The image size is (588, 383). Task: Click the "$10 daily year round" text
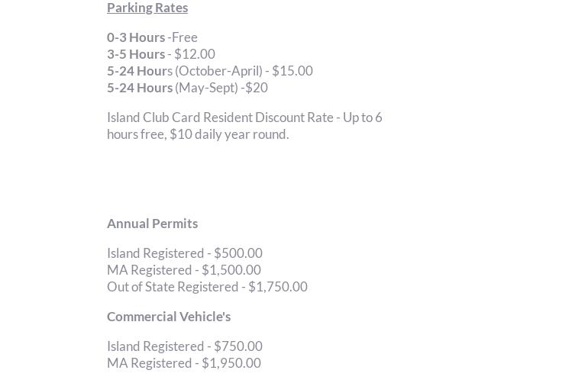point(229,134)
